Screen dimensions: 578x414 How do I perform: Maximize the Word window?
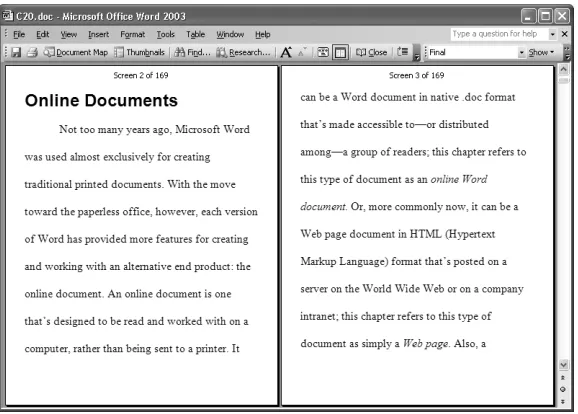click(x=545, y=16)
